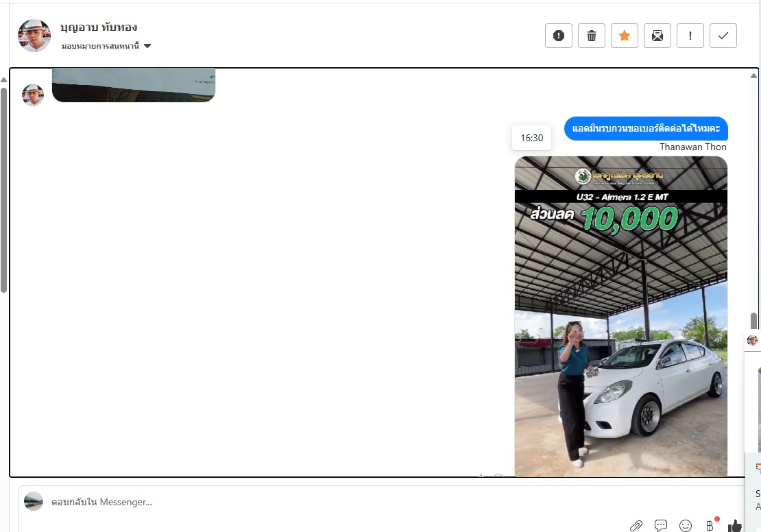This screenshot has height=532, width=761.
Task: Click the left panel scrollbar thumb
Action: [x=3, y=191]
